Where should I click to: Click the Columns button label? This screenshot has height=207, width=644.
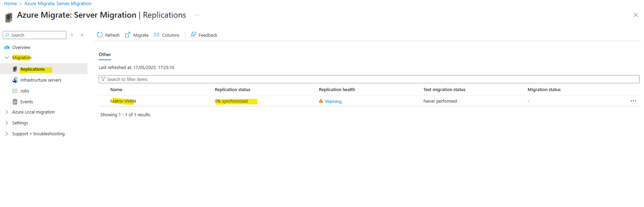coord(171,35)
